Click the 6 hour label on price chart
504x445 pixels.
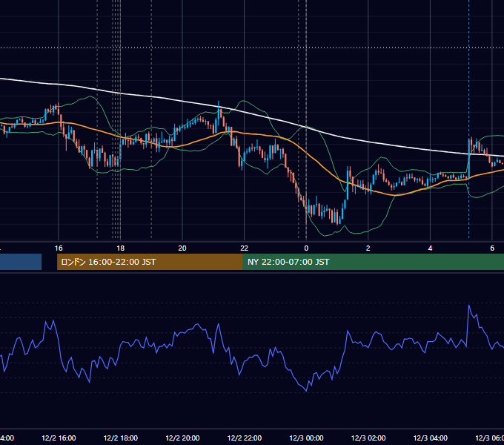click(492, 248)
